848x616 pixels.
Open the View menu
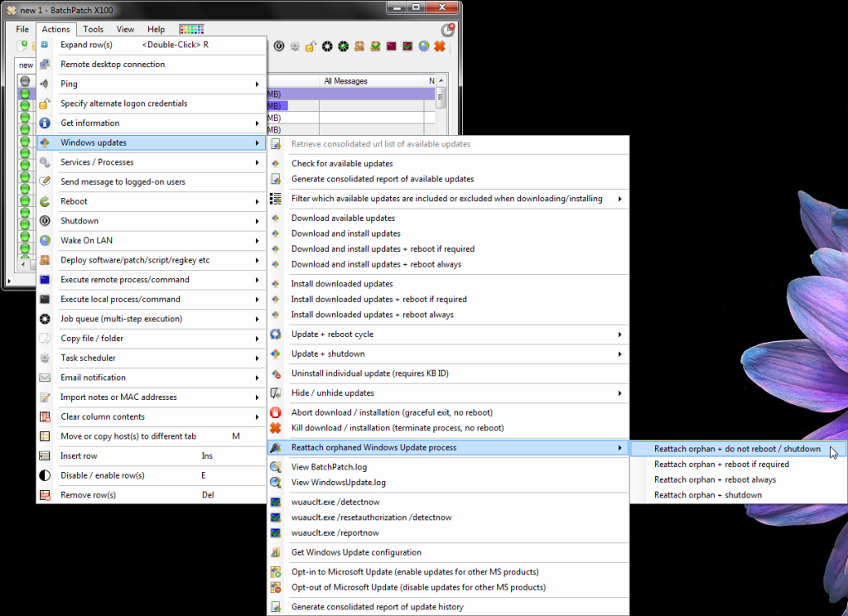coord(125,29)
